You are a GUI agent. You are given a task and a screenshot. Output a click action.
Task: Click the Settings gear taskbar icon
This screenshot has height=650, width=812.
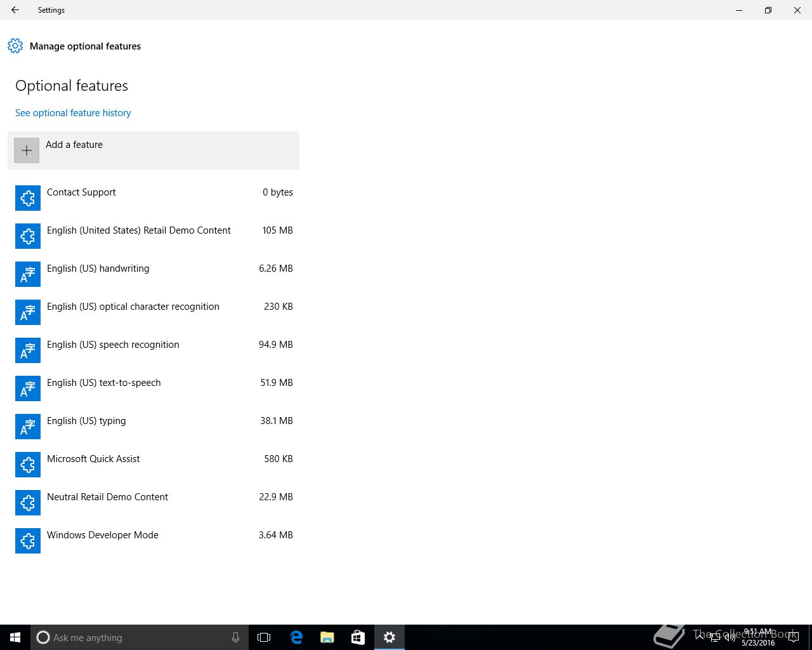(390, 637)
